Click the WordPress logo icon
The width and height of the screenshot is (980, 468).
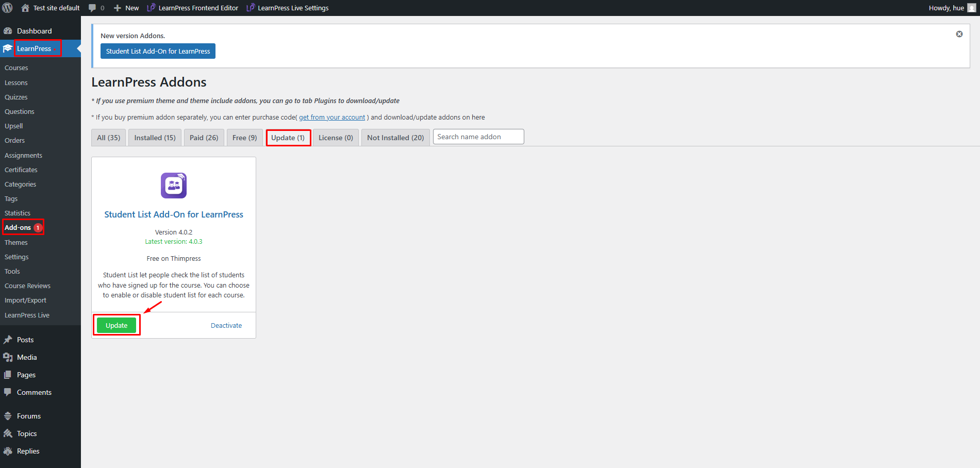click(8, 8)
